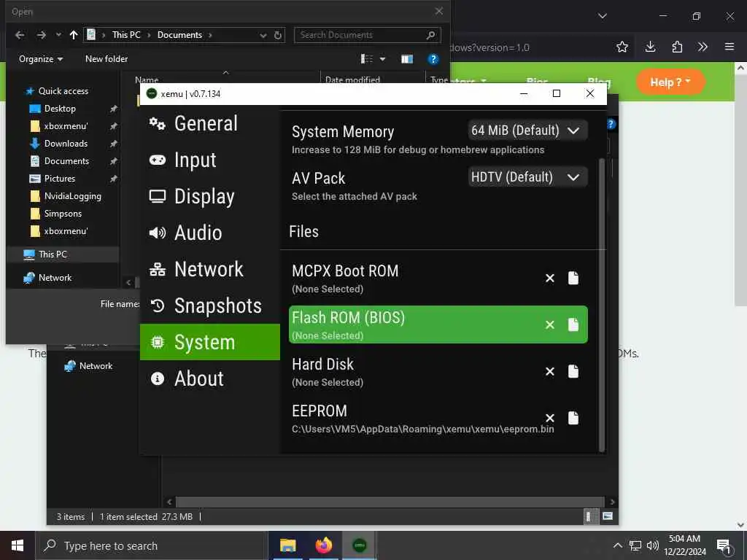Clear the MCPX Boot ROM selection
Viewport: 747px width, 560px height.
click(550, 278)
